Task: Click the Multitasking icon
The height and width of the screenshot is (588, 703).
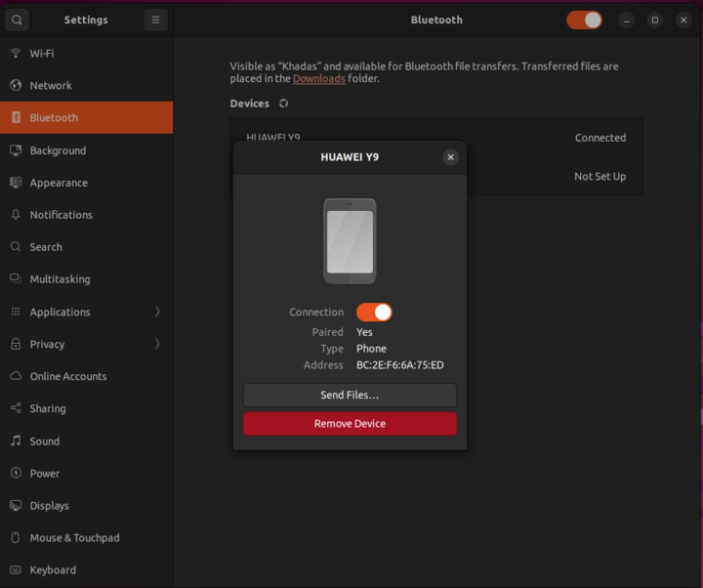Action: pos(16,279)
